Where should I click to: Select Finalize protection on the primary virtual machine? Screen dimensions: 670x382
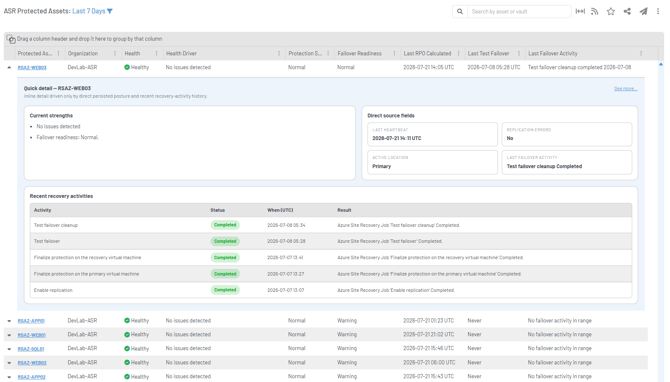point(331,274)
